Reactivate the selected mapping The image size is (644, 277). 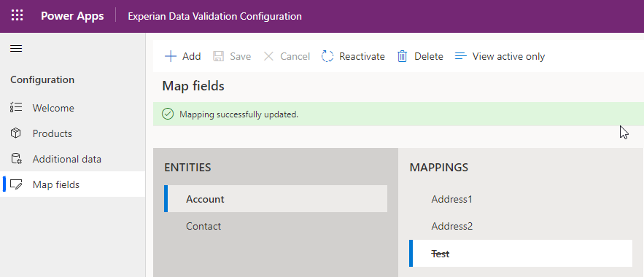coord(353,56)
